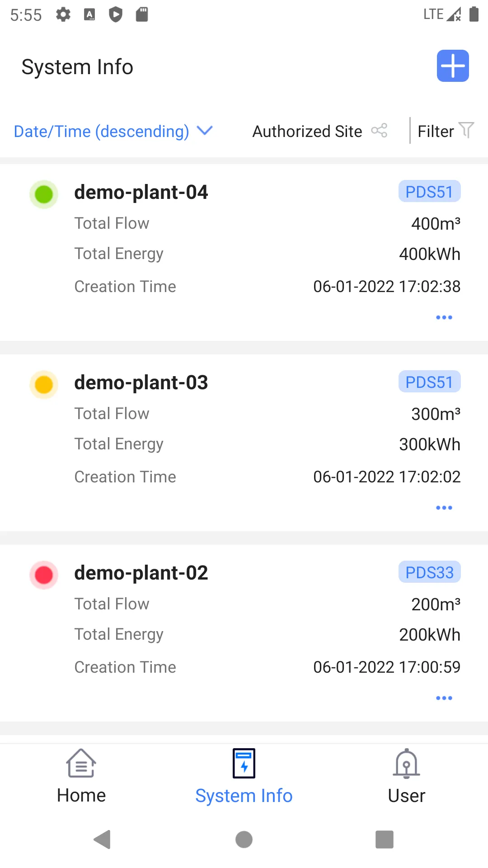The height and width of the screenshot is (868, 488).
Task: Tap the red status dot of demo-plant-02
Action: click(44, 575)
